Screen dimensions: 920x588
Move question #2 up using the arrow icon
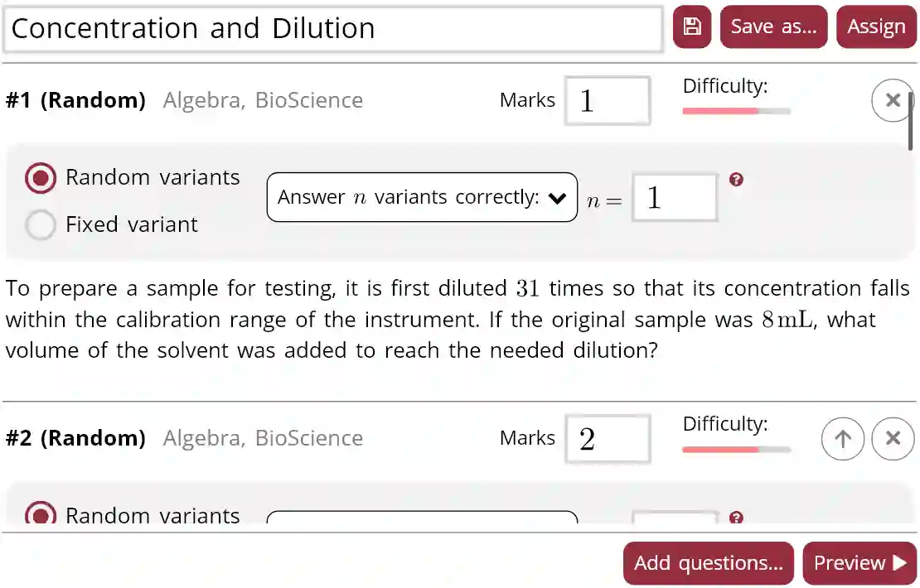(843, 439)
